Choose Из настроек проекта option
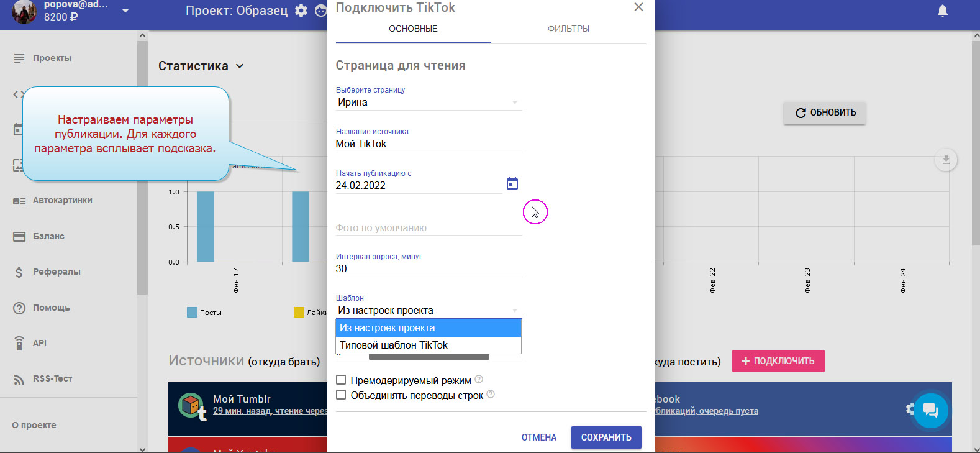Screen dimensions: 980x453 pyautogui.click(x=428, y=327)
